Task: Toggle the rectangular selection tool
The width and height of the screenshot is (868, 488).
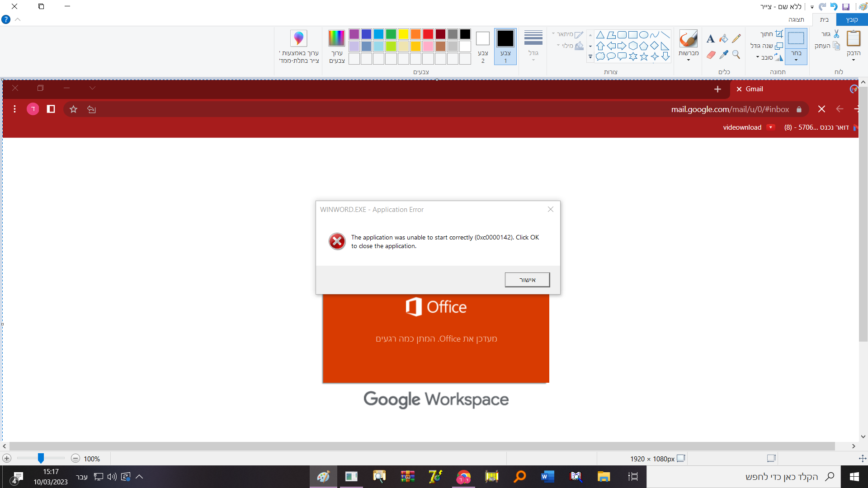Action: (x=796, y=38)
